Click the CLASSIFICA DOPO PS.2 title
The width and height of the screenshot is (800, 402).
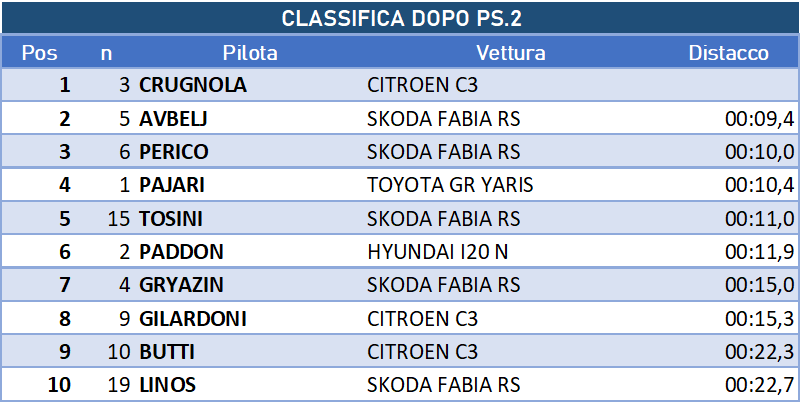pyautogui.click(x=402, y=19)
